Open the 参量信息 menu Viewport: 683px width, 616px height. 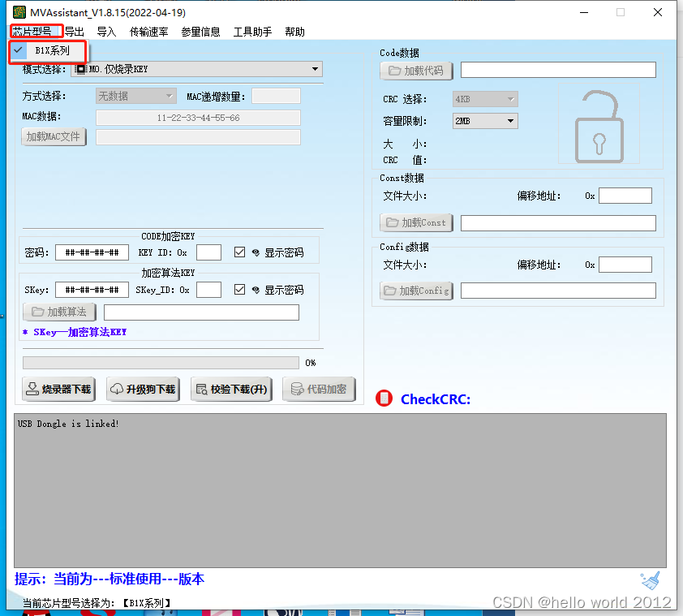200,32
